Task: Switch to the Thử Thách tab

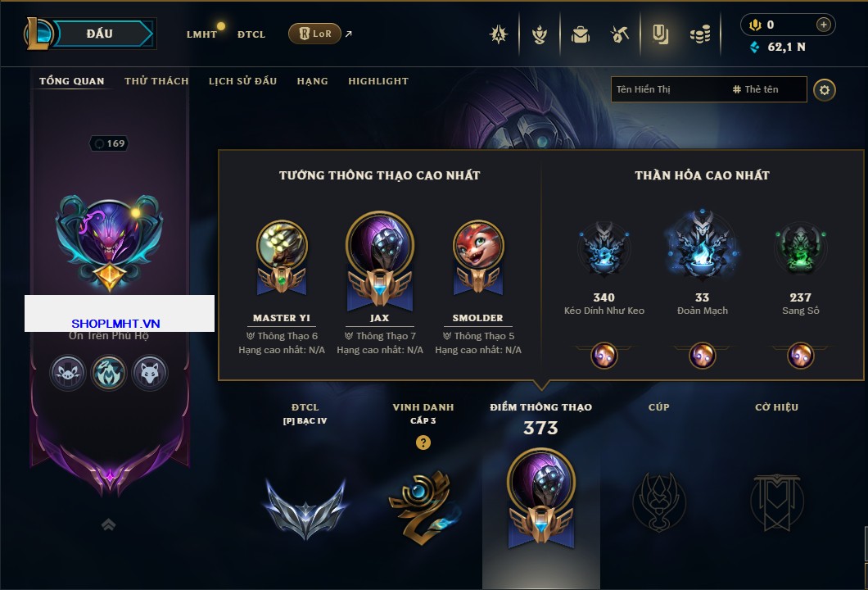Action: (156, 81)
